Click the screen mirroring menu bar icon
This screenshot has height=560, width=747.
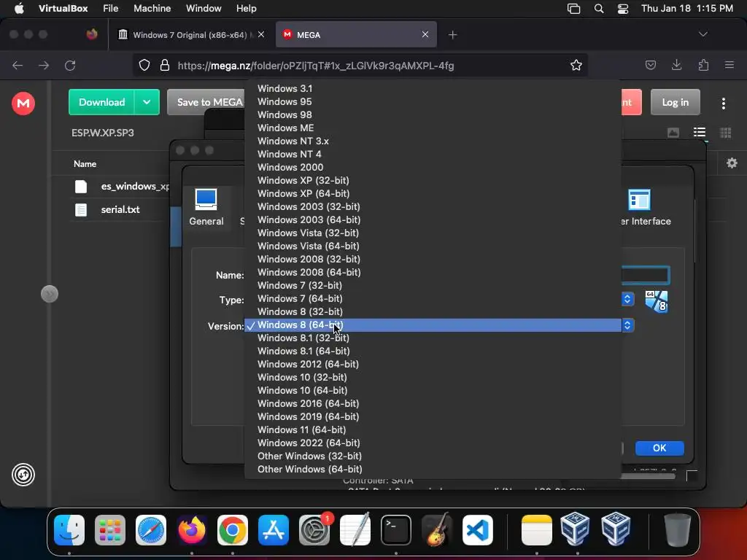tap(573, 8)
